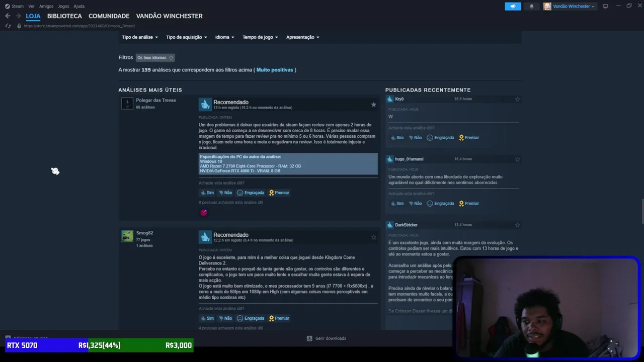644x362 pixels.
Task: Remove the 'Os teus idiomas' filter chip
Action: (x=171, y=58)
